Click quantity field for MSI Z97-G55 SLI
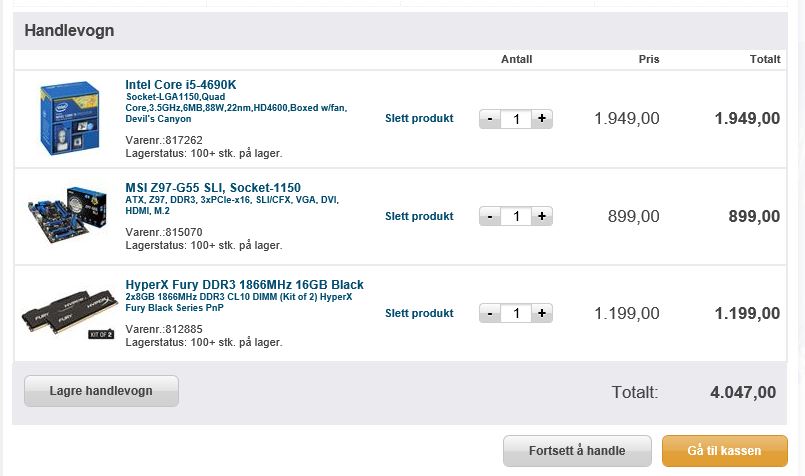Screen dimensions: 805x476 pos(516,216)
